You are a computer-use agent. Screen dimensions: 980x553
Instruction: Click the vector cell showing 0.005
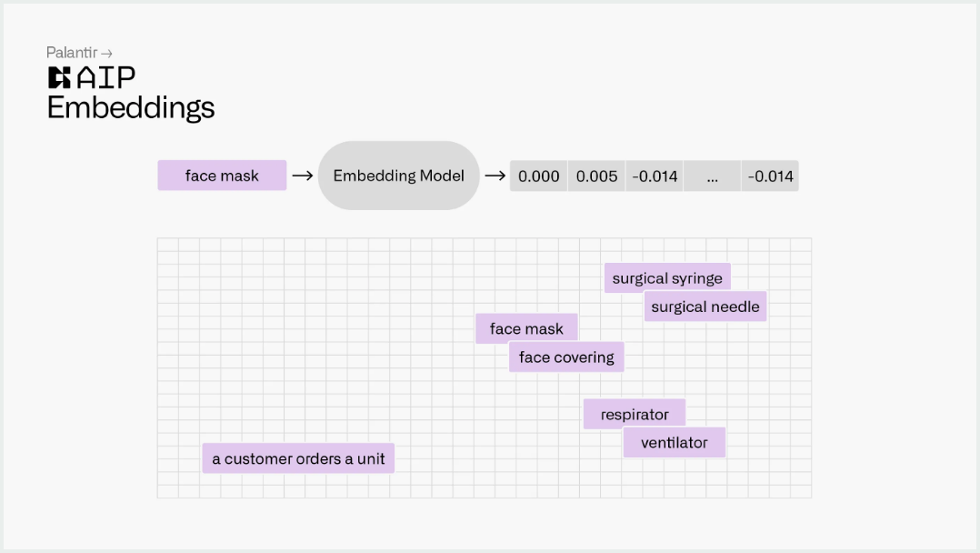(596, 176)
